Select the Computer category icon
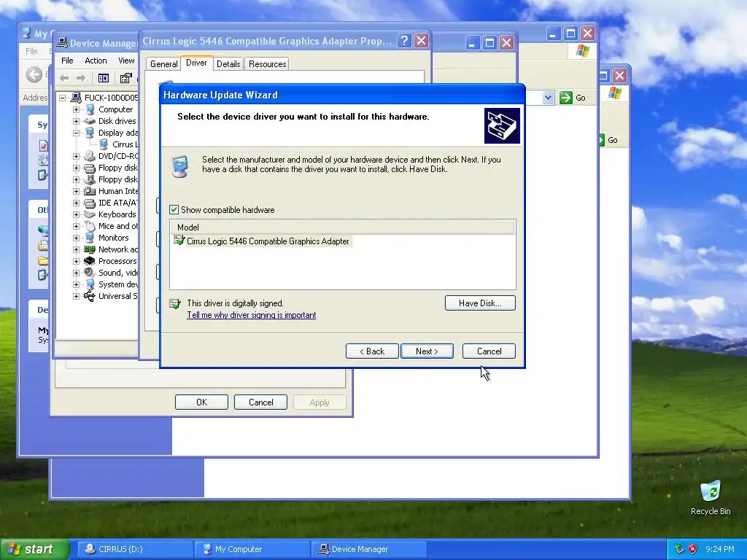Screen dimensions: 747x560 pyautogui.click(x=90, y=109)
